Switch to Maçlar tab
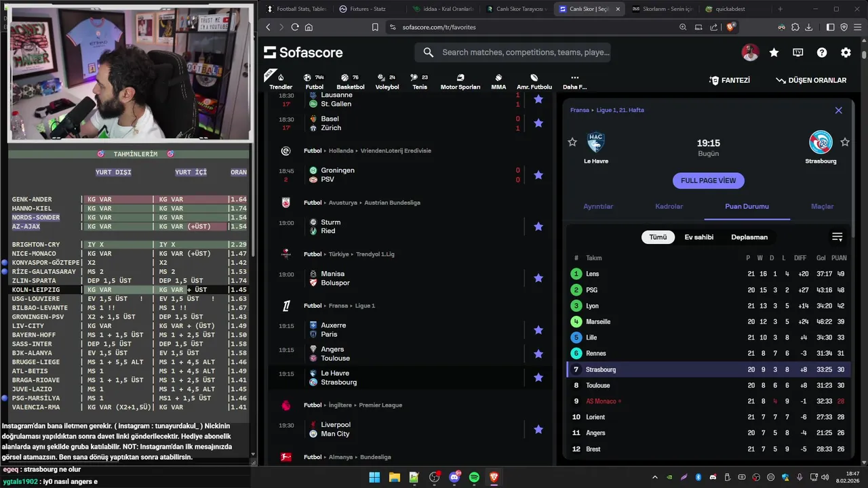The image size is (868, 488). [x=823, y=206]
